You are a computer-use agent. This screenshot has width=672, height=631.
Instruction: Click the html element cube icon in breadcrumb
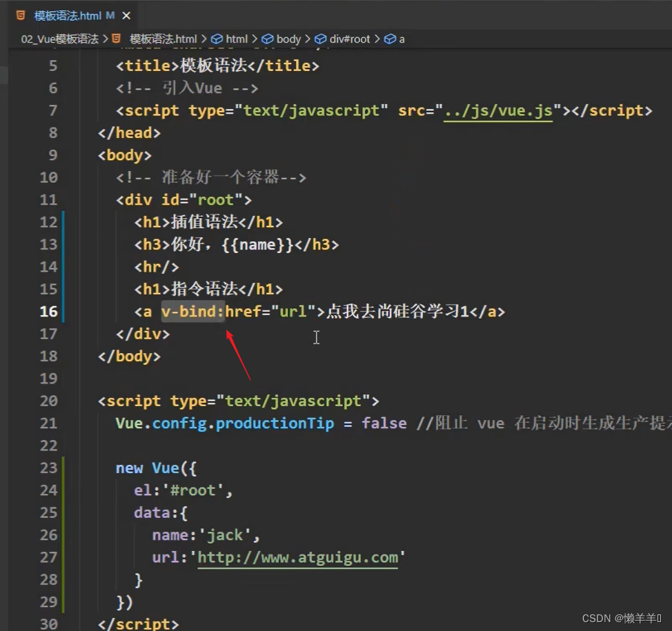click(217, 39)
